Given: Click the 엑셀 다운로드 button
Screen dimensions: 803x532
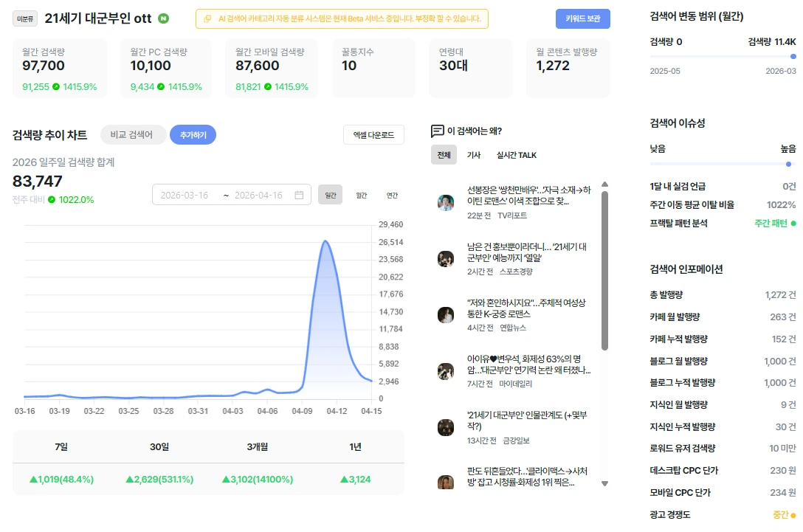Looking at the screenshot, I should click(x=374, y=135).
